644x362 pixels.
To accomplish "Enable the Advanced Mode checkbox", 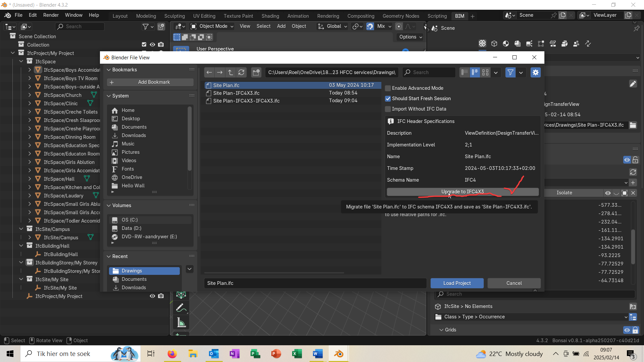I will click(388, 88).
